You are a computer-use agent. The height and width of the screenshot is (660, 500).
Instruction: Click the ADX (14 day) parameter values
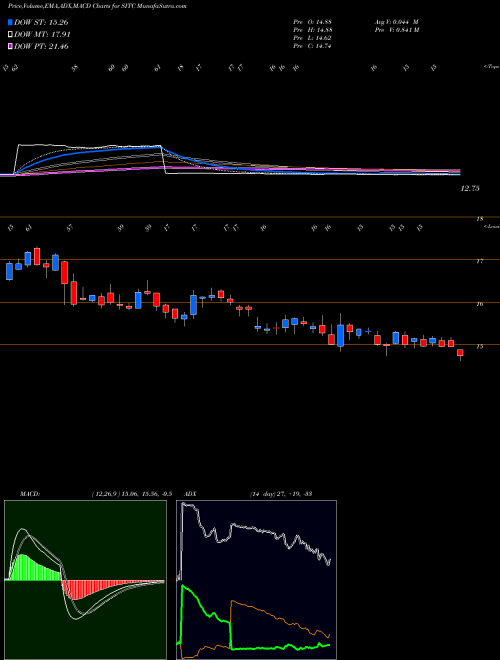point(281,494)
